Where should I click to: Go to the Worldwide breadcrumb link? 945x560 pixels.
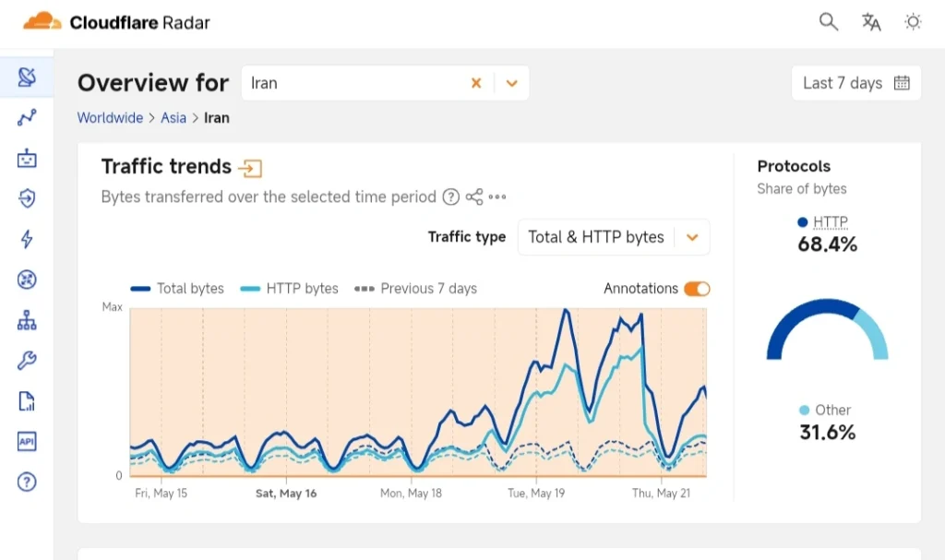click(x=111, y=118)
